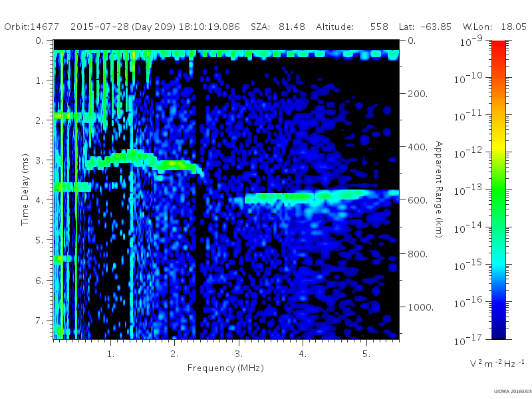Click the Lat: label
532x399 pixels.
coord(406,27)
